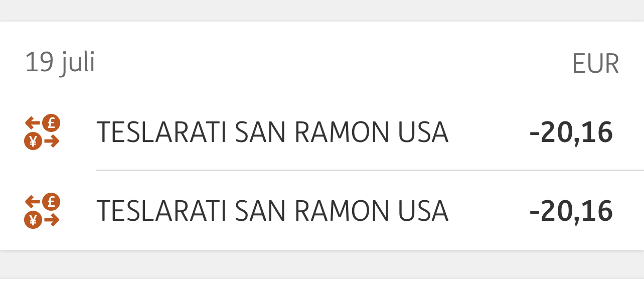
Task: Open the first TESLARATI SAN RAMON USA transaction
Action: tap(322, 132)
